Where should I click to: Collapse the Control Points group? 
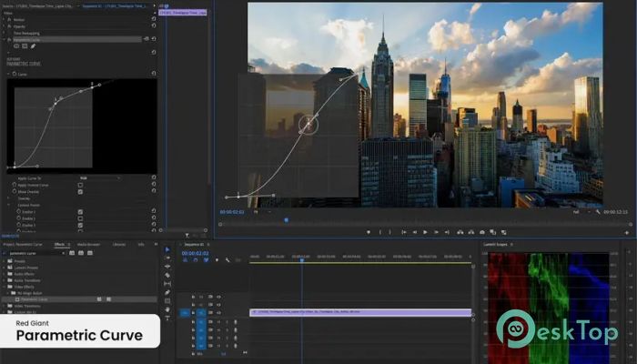pos(8,205)
